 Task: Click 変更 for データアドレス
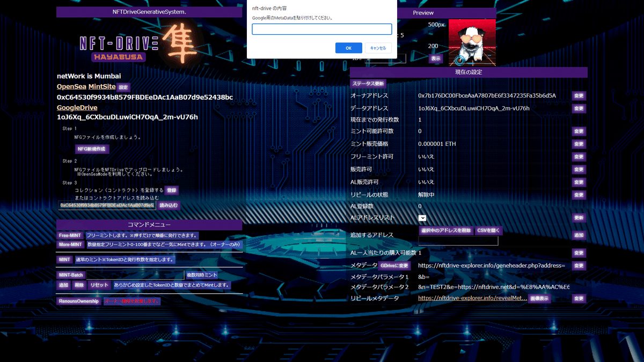point(579,108)
